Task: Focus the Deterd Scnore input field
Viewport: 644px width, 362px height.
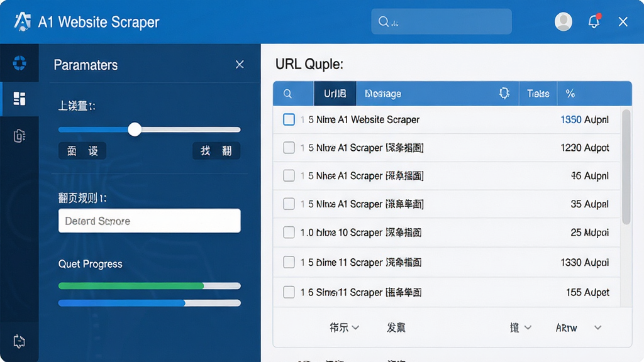Action: coord(150,221)
